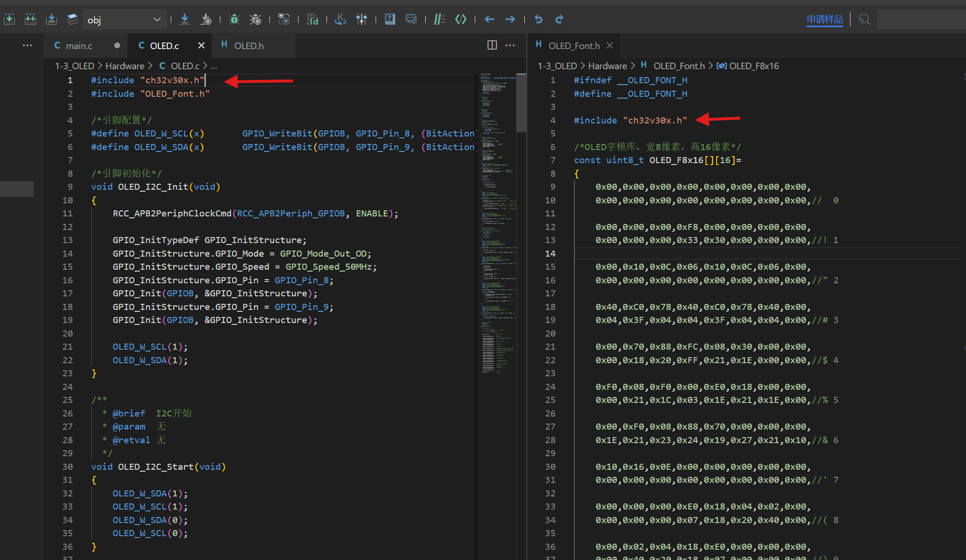Click the feedback chat bubble icon

point(411,19)
